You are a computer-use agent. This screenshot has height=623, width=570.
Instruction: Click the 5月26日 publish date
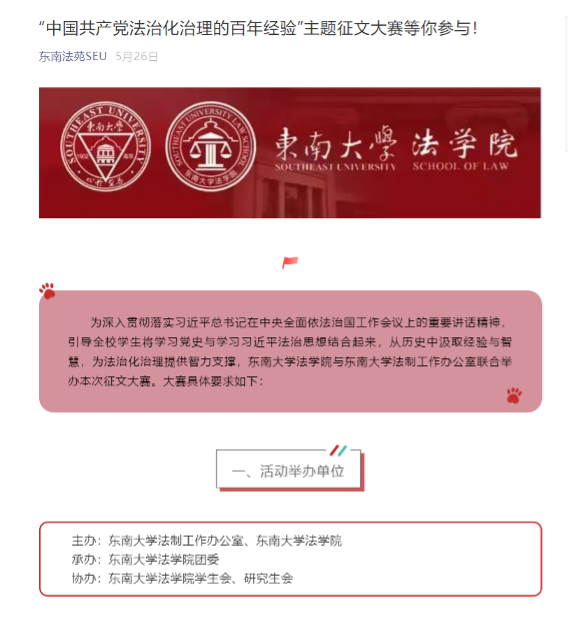pyautogui.click(x=137, y=56)
